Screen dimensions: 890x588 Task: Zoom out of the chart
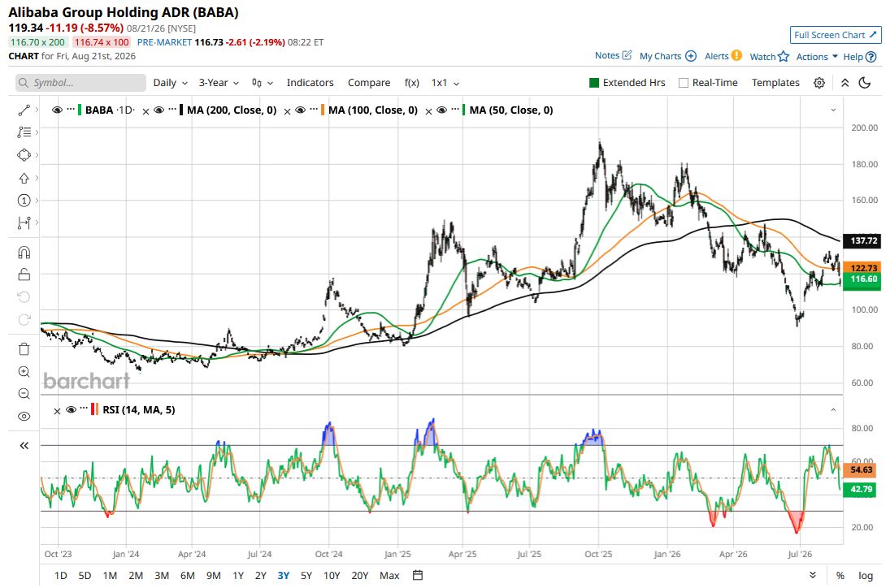pyautogui.click(x=24, y=394)
